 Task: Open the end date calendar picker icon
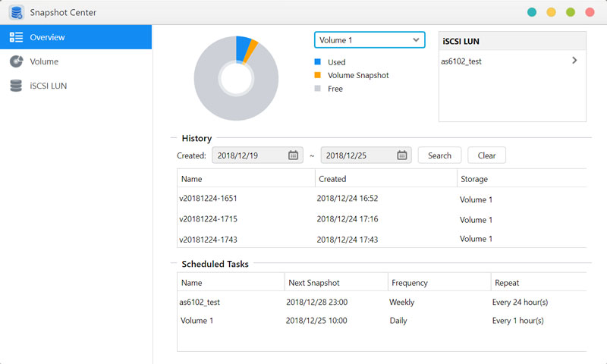click(x=402, y=155)
